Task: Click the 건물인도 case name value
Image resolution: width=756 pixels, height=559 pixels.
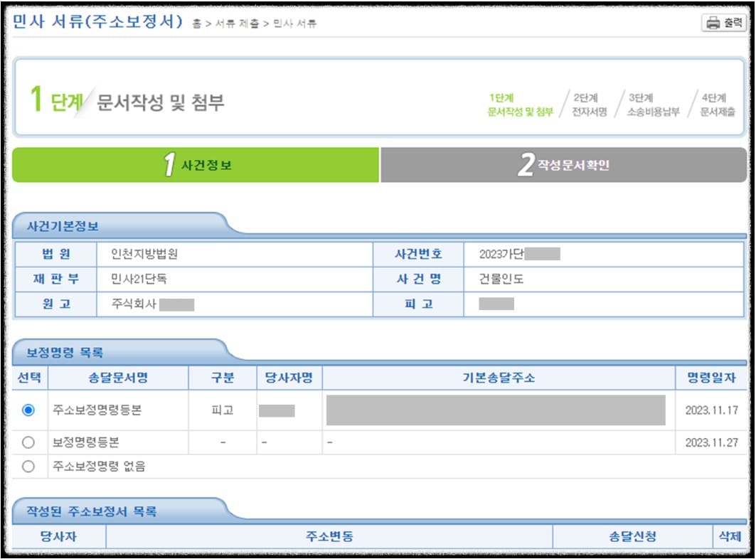Action: (501, 279)
